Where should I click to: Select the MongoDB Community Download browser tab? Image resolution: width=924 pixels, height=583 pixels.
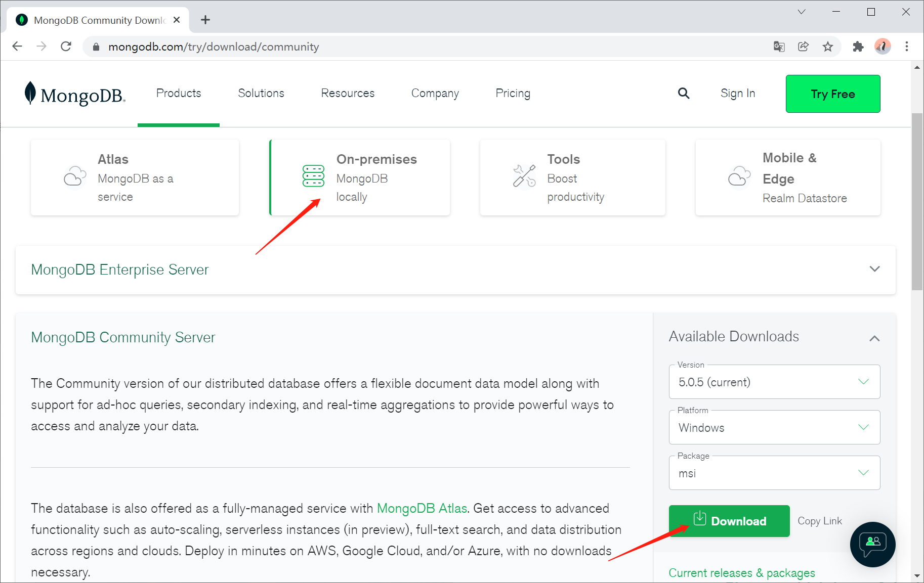pos(98,20)
